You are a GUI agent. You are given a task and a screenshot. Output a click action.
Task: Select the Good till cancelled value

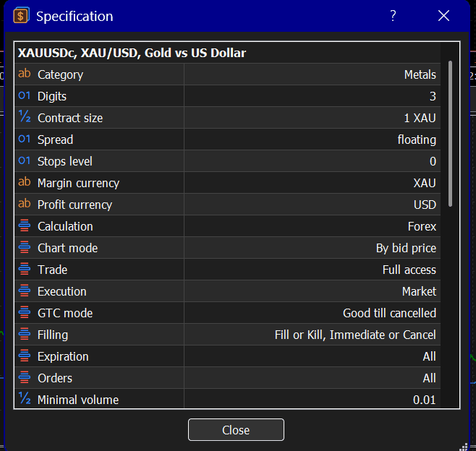pos(389,313)
